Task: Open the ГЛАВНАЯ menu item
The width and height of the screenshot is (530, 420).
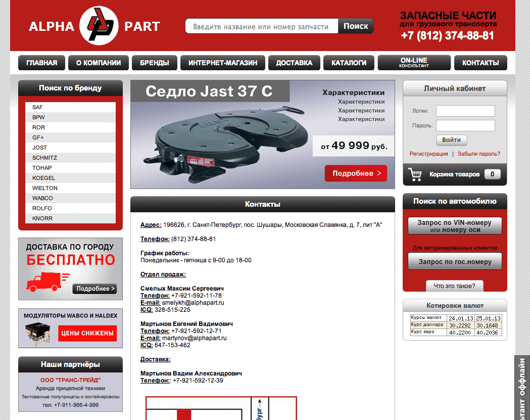Action: pos(41,63)
